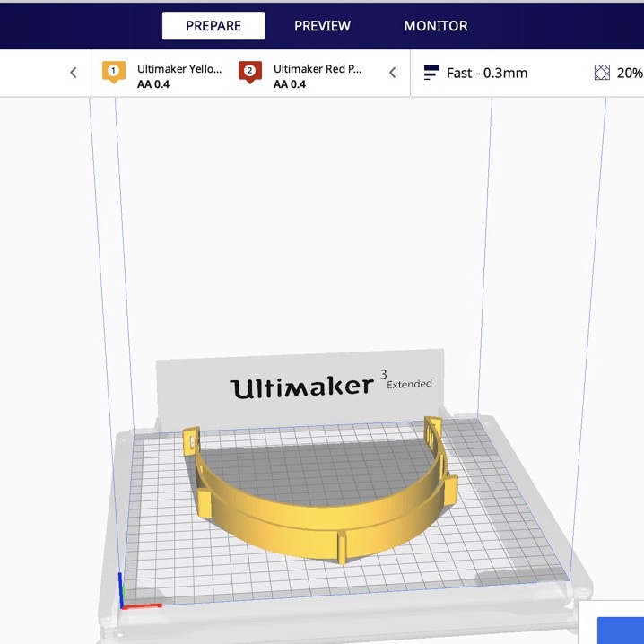
Task: Select the Ultimaker Yellow material label
Action: pos(178,69)
